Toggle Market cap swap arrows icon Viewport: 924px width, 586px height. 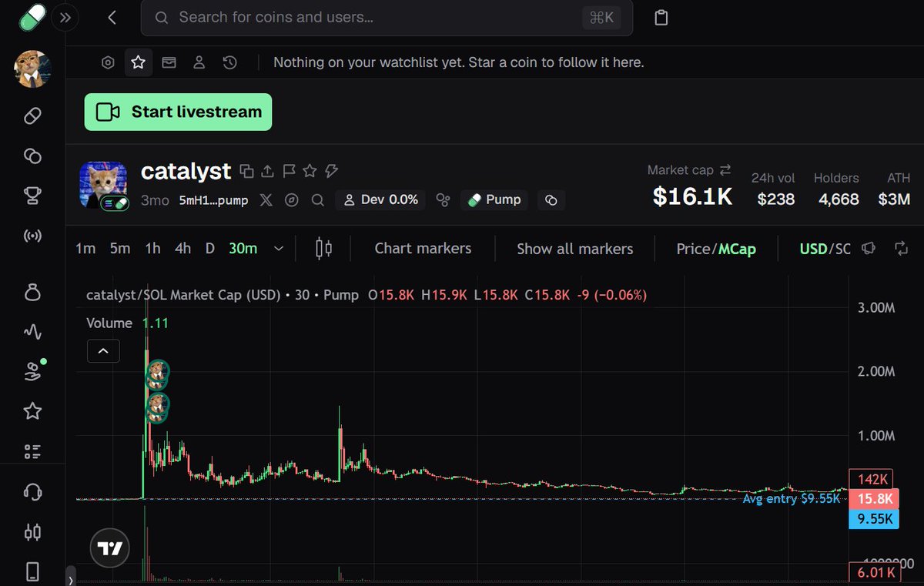pyautogui.click(x=725, y=170)
